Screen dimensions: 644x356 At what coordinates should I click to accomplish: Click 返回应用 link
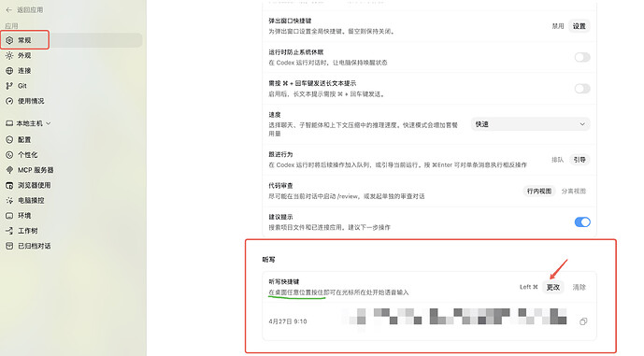coord(30,10)
